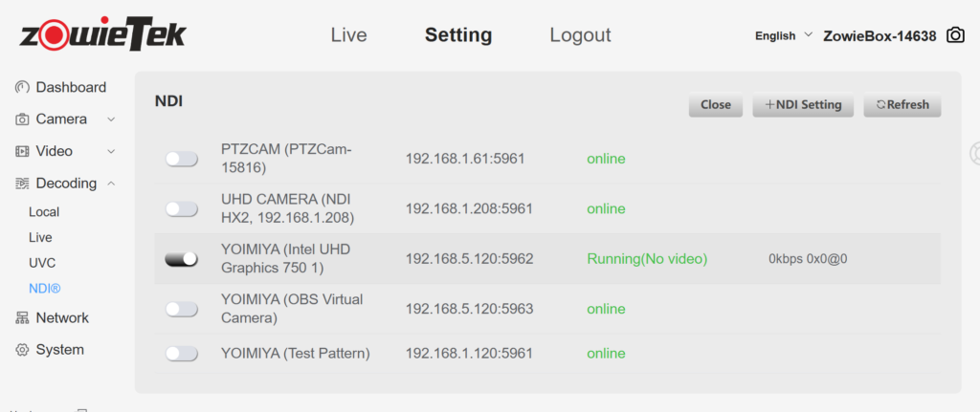Turn on YOIMIYA Test Pattern toggle

[181, 354]
